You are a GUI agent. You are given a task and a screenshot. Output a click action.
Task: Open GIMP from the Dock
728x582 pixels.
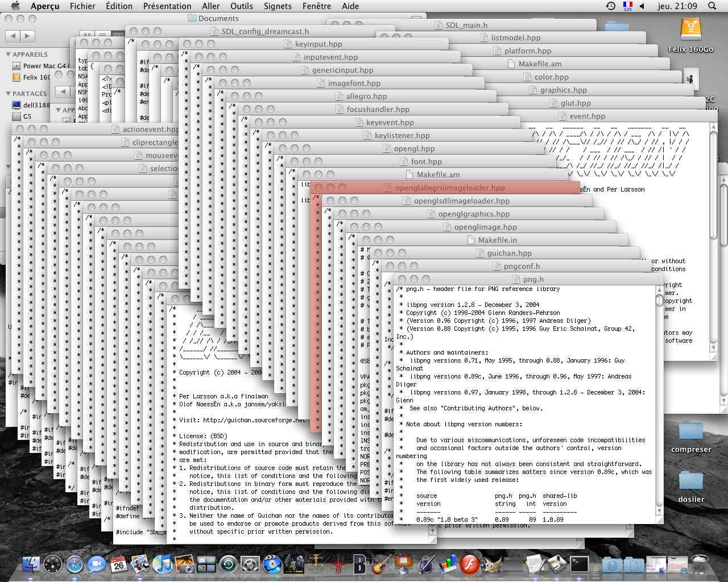click(491, 564)
